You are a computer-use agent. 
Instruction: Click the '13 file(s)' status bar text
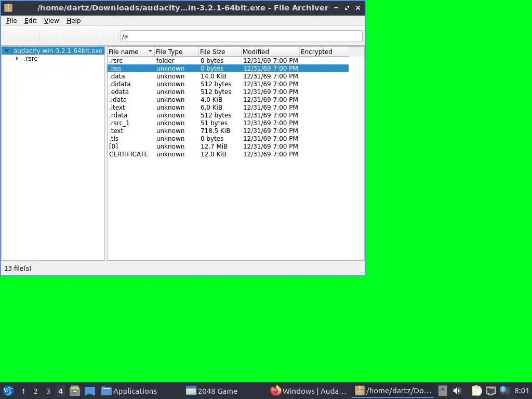pyautogui.click(x=18, y=268)
